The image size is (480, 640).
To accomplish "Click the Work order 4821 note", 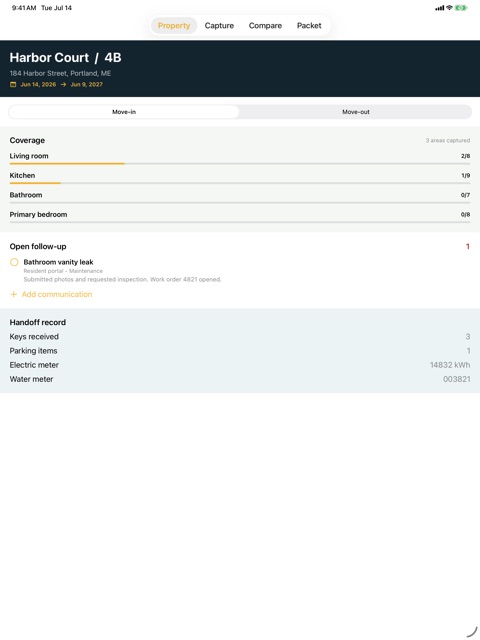I will click(122, 280).
